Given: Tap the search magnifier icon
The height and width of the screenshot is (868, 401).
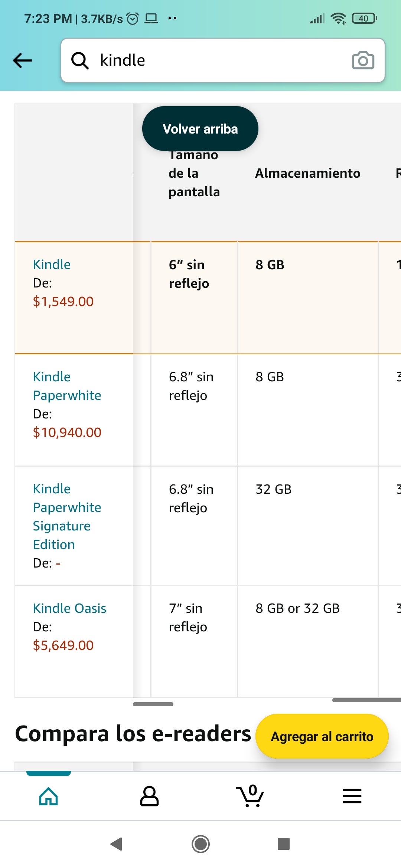Looking at the screenshot, I should point(80,60).
